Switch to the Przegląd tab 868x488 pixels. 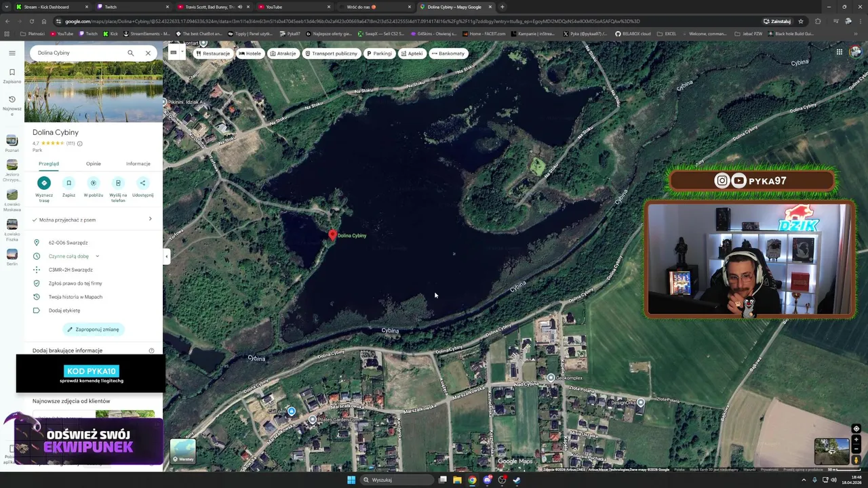tap(49, 163)
